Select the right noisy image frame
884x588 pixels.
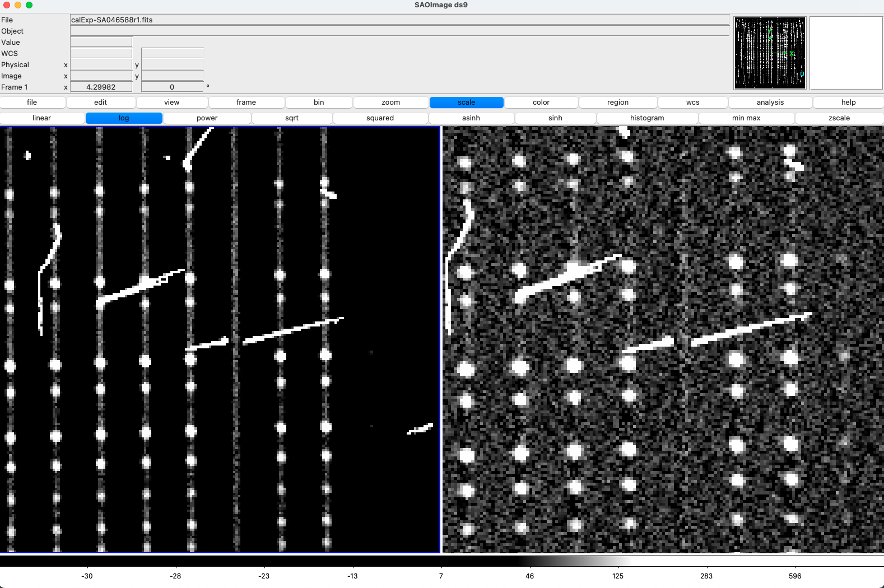click(x=663, y=339)
